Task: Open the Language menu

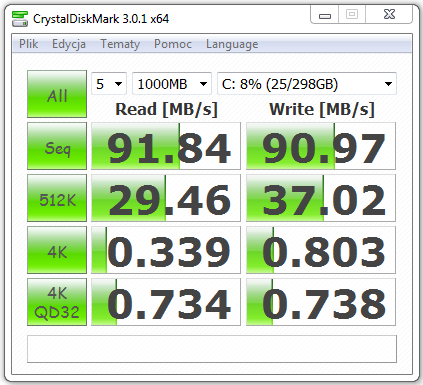Action: tap(232, 44)
